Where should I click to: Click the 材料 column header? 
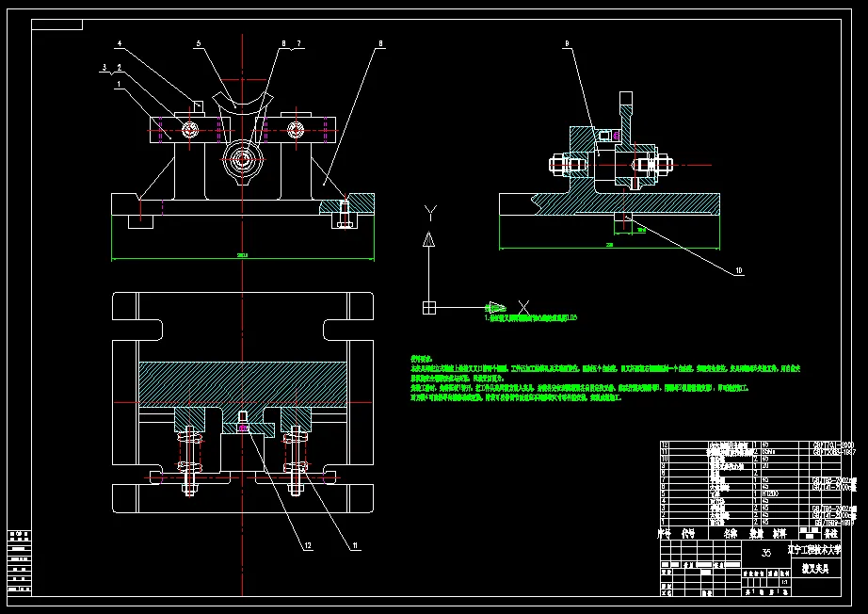780,534
